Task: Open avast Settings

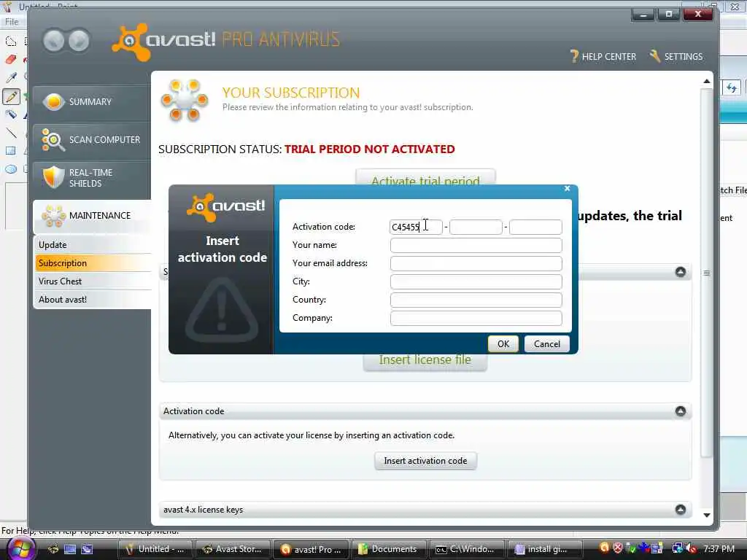Action: [676, 56]
